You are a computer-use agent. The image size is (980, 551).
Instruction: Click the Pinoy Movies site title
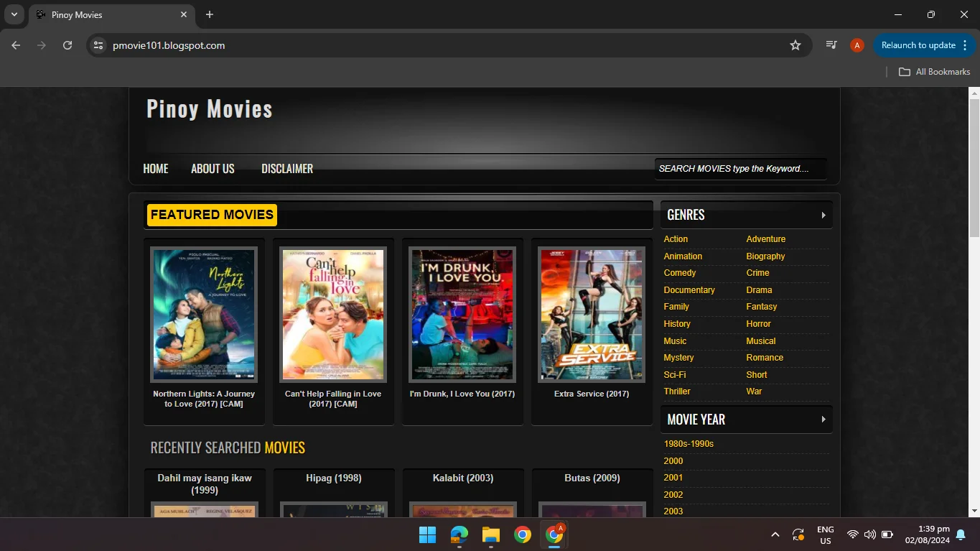(210, 109)
